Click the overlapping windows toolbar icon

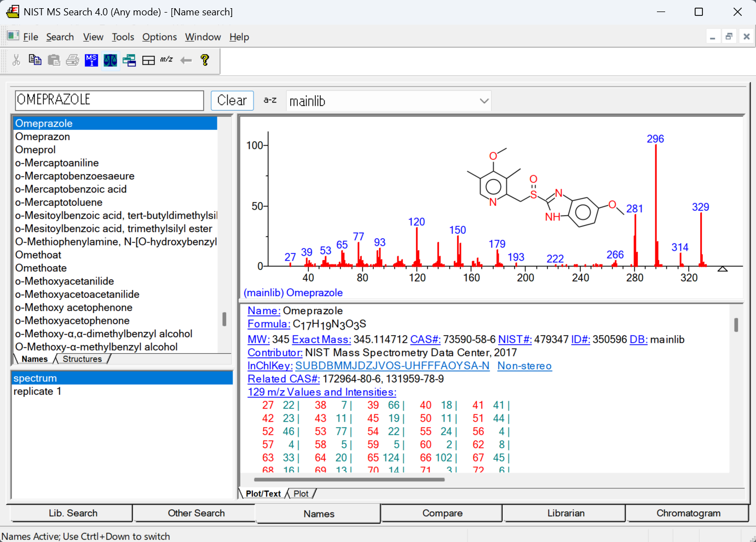(129, 60)
